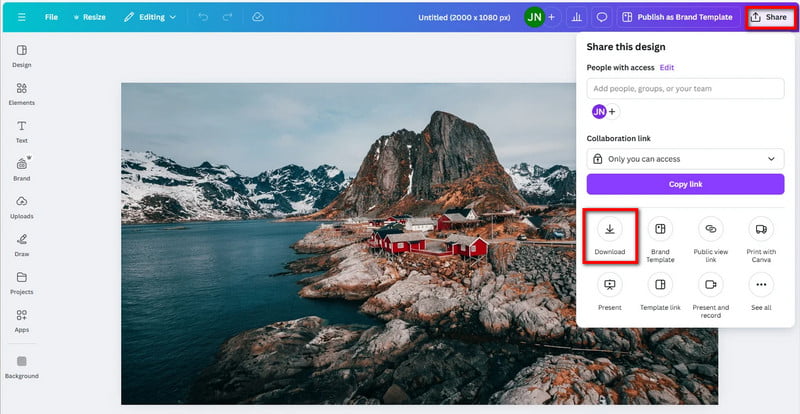Select the Draw tool

point(21,243)
